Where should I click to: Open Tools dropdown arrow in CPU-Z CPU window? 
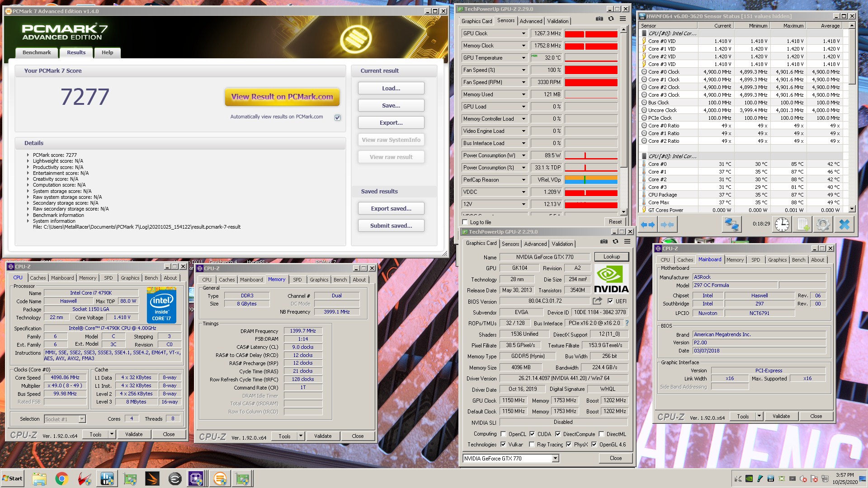[112, 434]
